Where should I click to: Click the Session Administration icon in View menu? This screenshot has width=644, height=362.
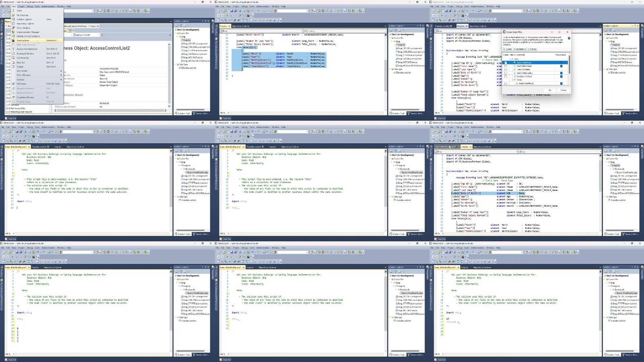[x=13, y=49]
